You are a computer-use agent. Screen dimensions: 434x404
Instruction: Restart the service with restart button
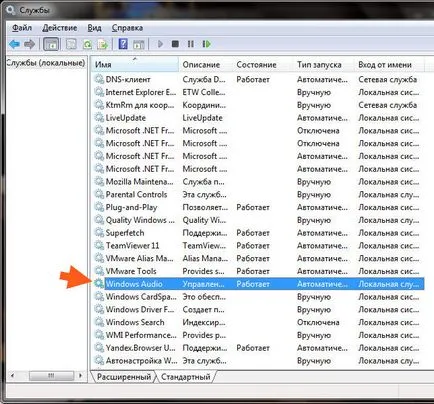pos(207,44)
